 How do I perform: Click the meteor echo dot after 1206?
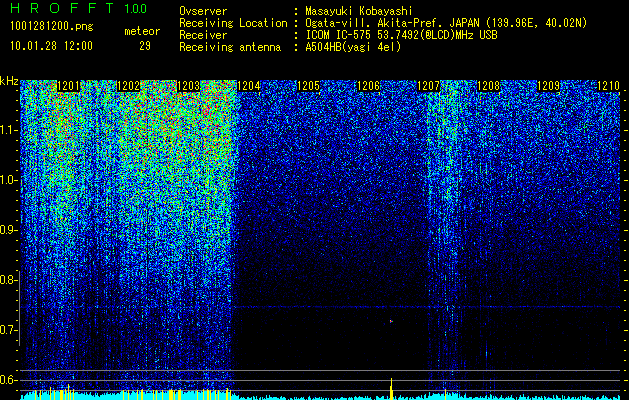coord(391,321)
